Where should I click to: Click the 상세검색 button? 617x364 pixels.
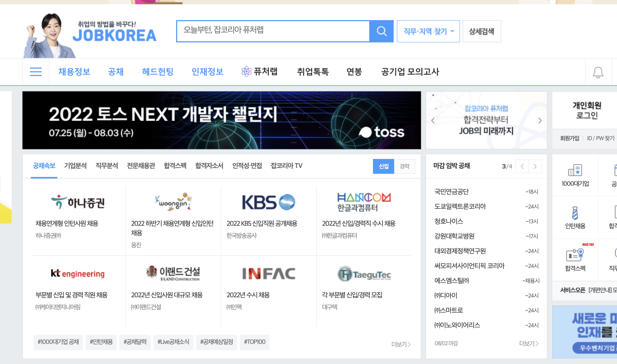tap(481, 31)
